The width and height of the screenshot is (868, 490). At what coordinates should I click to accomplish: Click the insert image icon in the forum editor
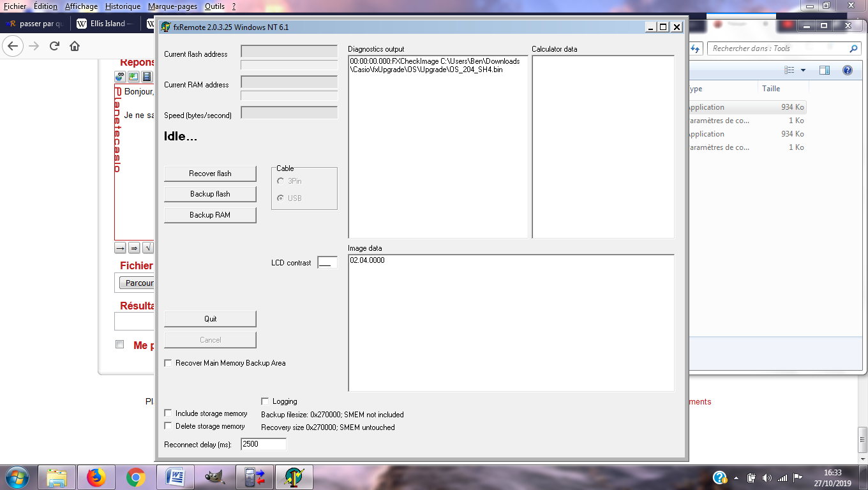[133, 77]
